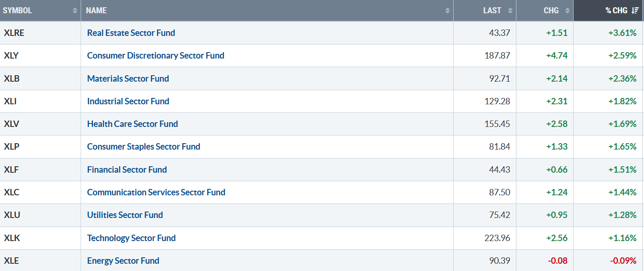The width and height of the screenshot is (644, 271).
Task: Click the last price 44.43
Action: [x=499, y=170]
